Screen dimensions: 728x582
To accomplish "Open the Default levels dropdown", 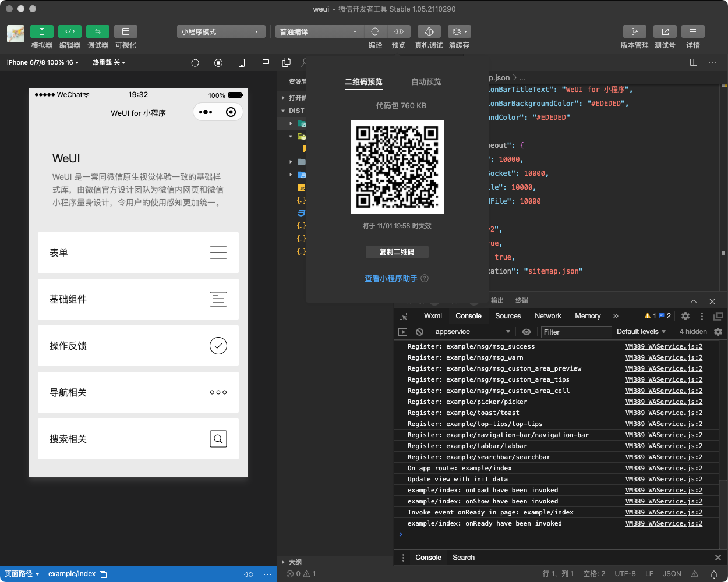I will [641, 332].
